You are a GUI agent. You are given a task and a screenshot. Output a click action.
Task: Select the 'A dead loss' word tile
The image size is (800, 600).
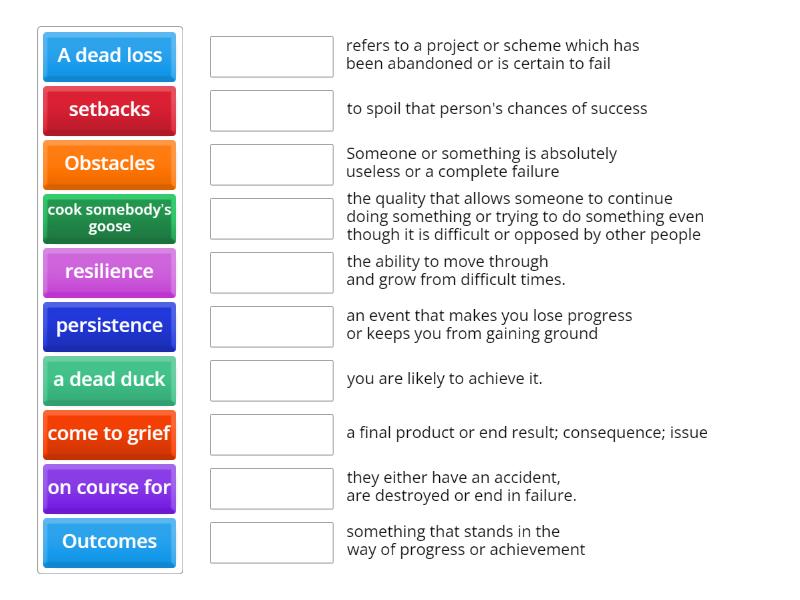coord(108,56)
